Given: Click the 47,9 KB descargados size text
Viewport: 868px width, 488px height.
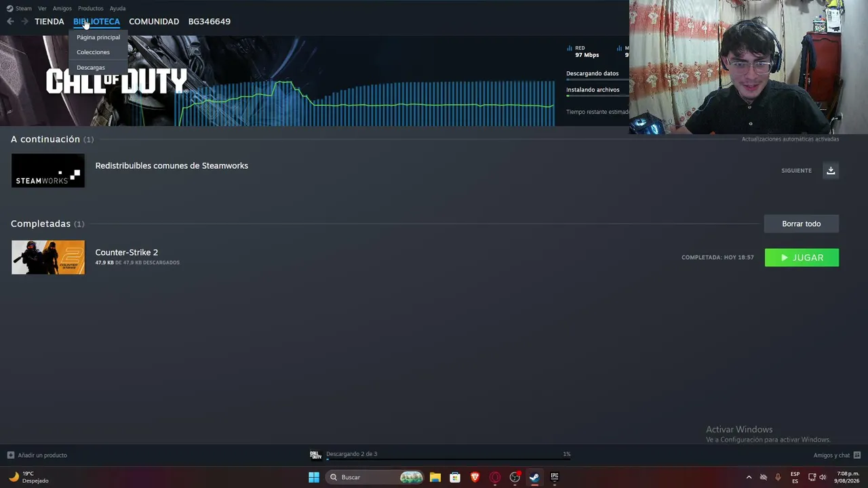Looking at the screenshot, I should coord(137,262).
